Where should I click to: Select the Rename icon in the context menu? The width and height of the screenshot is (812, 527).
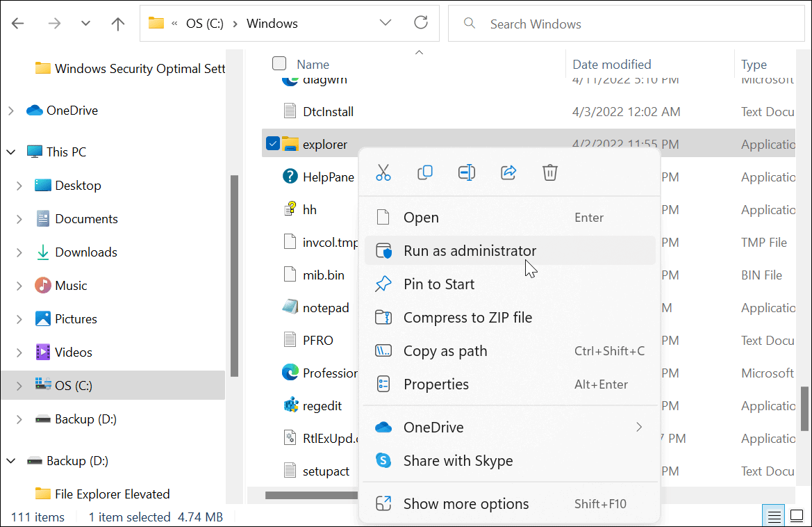coord(466,172)
